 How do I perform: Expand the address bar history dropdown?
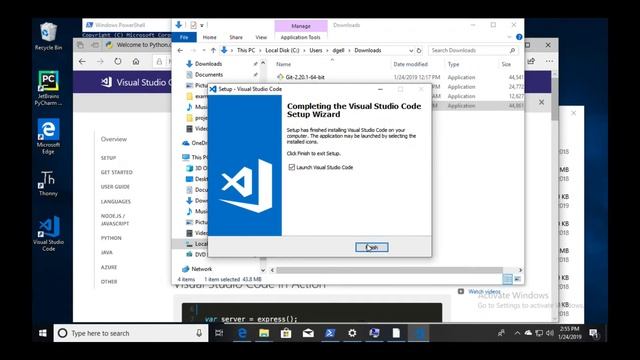tap(411, 50)
